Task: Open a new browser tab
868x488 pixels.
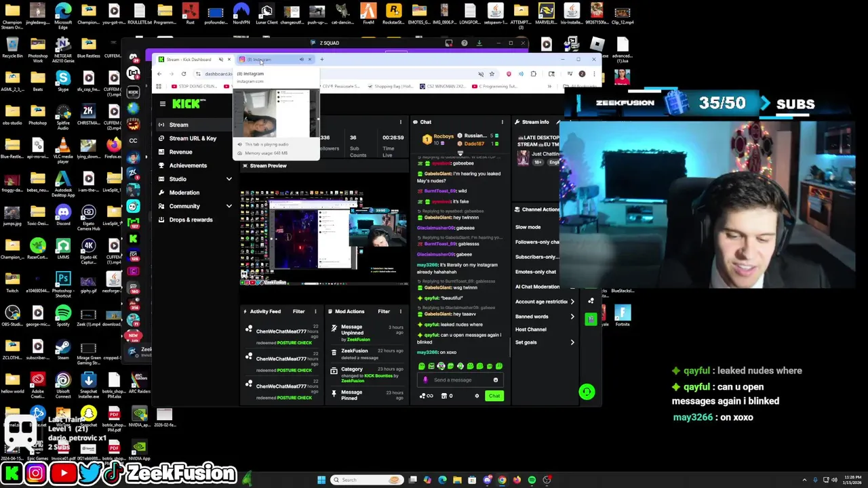Action: [x=321, y=60]
